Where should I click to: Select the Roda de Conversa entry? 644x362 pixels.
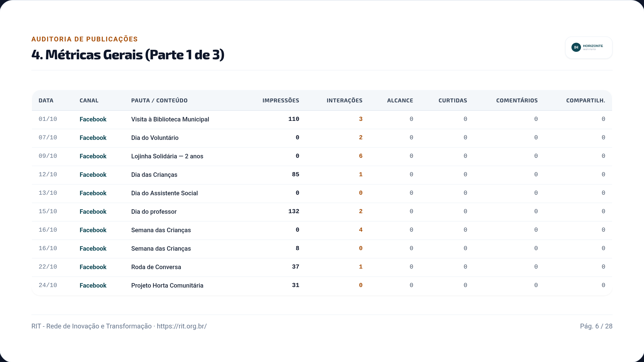click(156, 267)
